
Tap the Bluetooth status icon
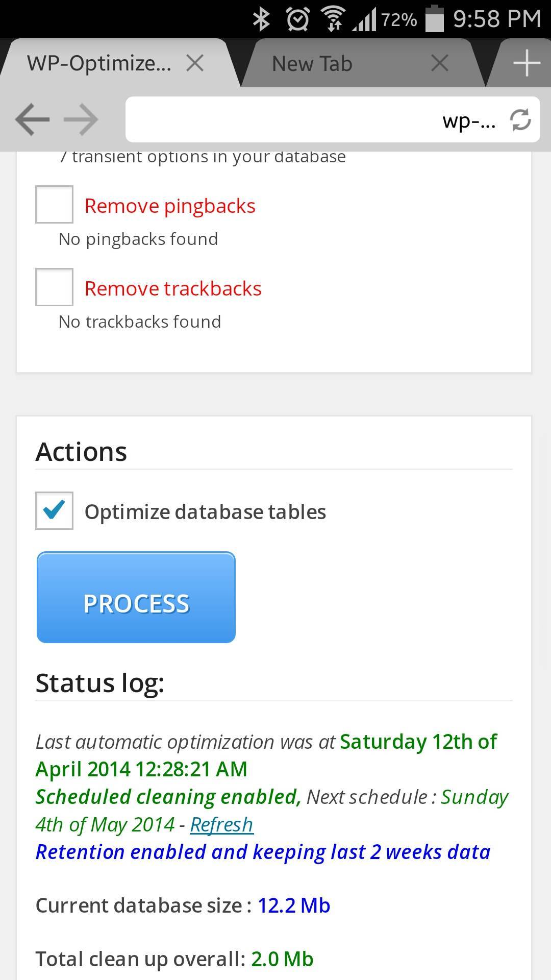coord(262,19)
